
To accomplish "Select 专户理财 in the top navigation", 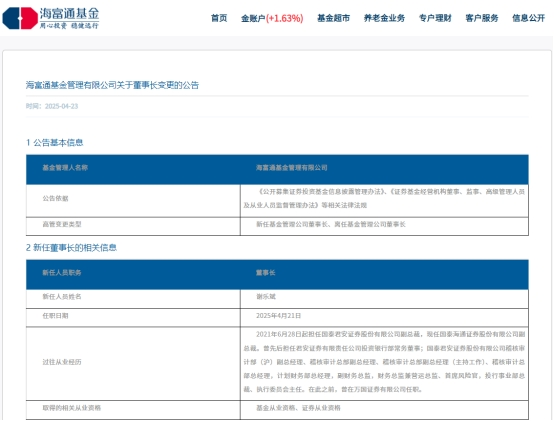I will coord(435,18).
